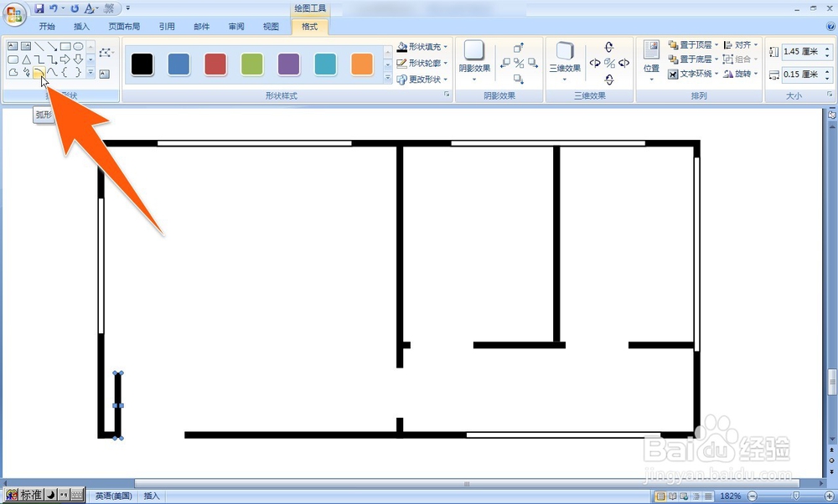This screenshot has height=504, width=838.
Task: Click the zoom slider handle
Action: 796,496
